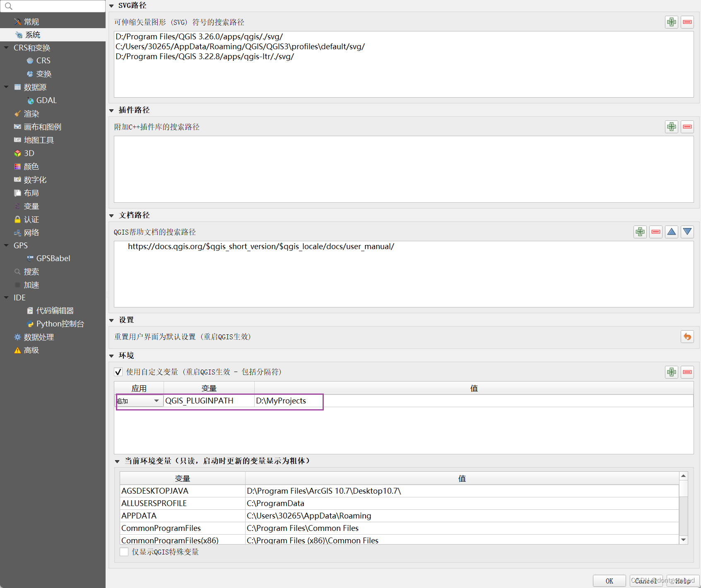Collapse the 数据源 tree group

tap(6, 87)
